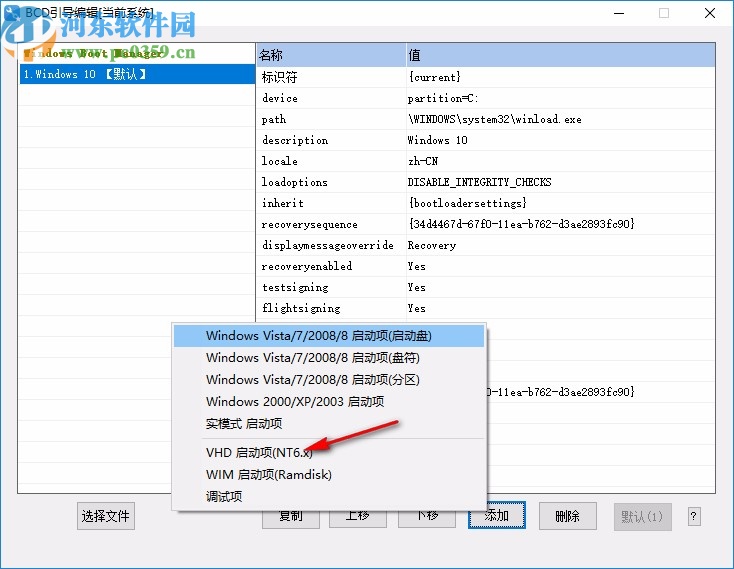Select Windows 2000/XP/2003 启动项

point(329,401)
